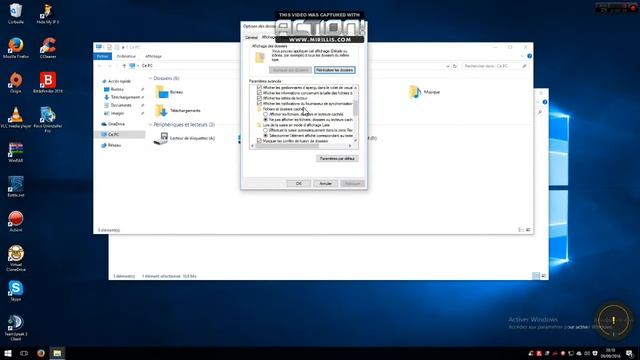Open Skype desktop shortcut

point(16,291)
